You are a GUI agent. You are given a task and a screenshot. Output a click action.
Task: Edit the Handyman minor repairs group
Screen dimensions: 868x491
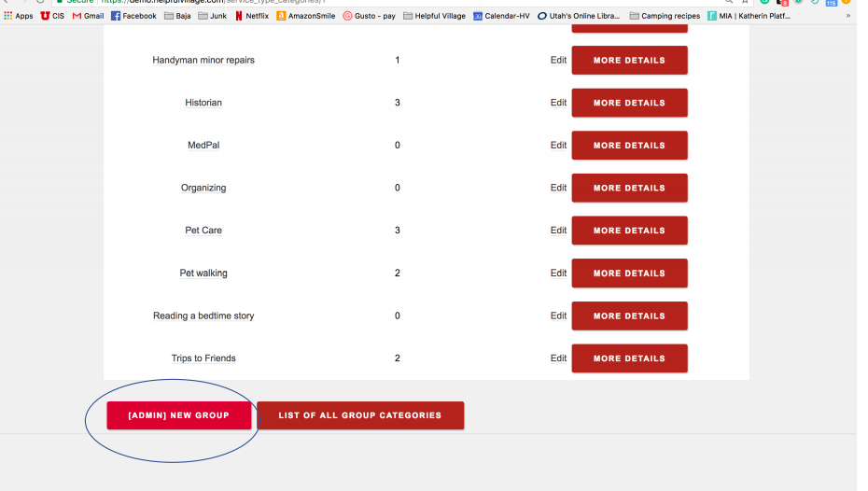click(558, 60)
